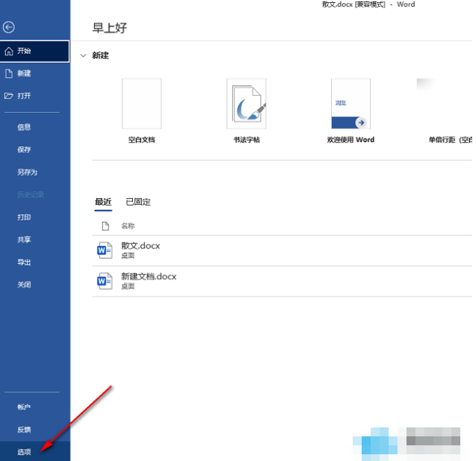Click the new document icon beside 新建

(x=9, y=73)
